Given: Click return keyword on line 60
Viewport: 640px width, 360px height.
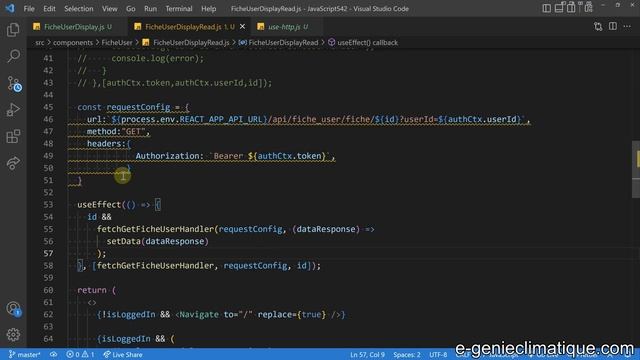Looking at the screenshot, I should pos(92,290).
